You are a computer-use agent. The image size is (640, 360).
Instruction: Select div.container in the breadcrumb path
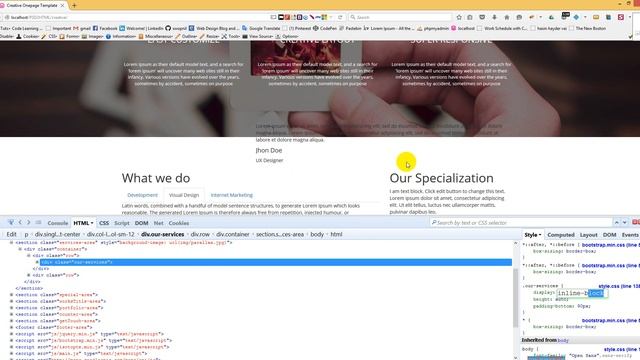click(x=233, y=234)
